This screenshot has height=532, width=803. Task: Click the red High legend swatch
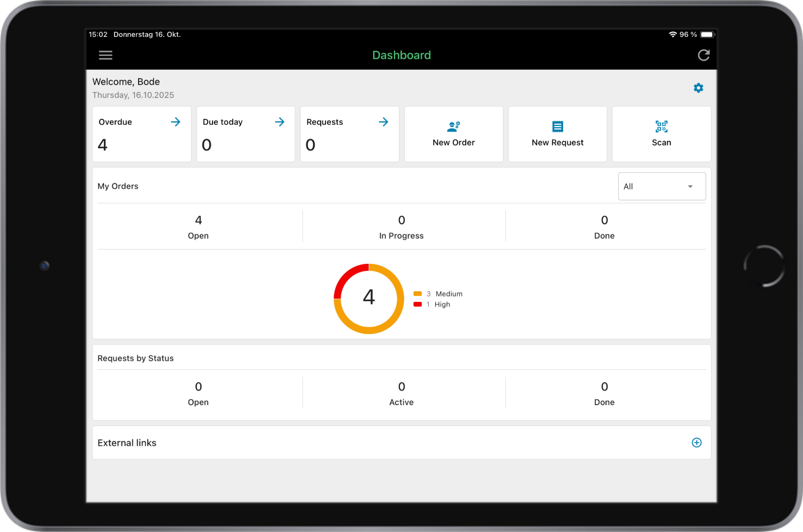pos(418,305)
